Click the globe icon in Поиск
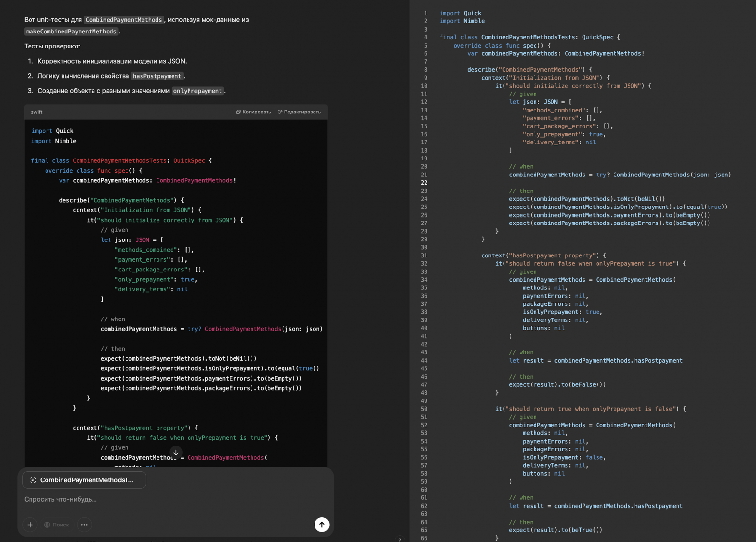Screen dimensions: 756x542 [x=47, y=525]
